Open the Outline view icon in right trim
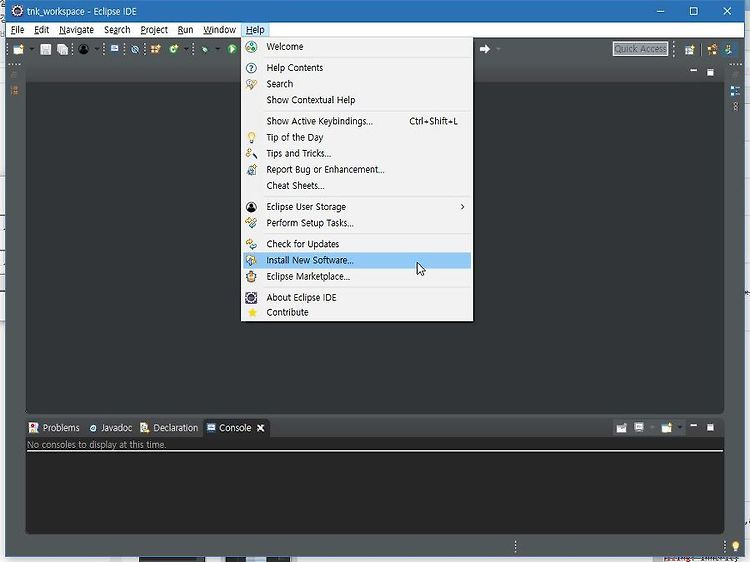Screen dimensions: 750x562 click(735, 91)
